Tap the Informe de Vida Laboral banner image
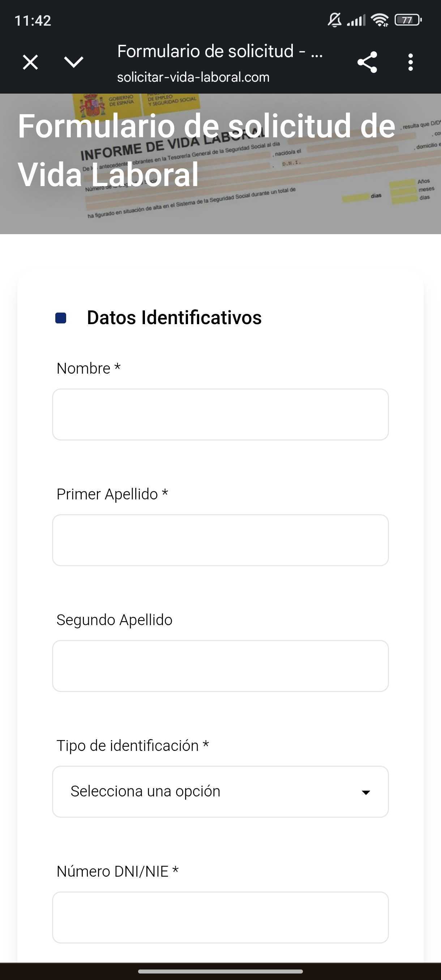Screen dimensions: 441x980 pyautogui.click(x=220, y=164)
